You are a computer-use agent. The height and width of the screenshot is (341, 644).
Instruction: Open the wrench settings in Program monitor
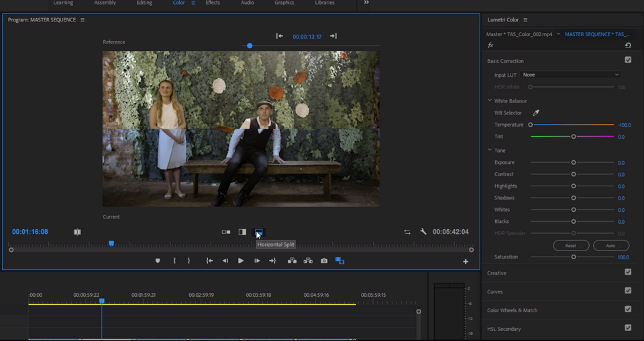click(423, 232)
